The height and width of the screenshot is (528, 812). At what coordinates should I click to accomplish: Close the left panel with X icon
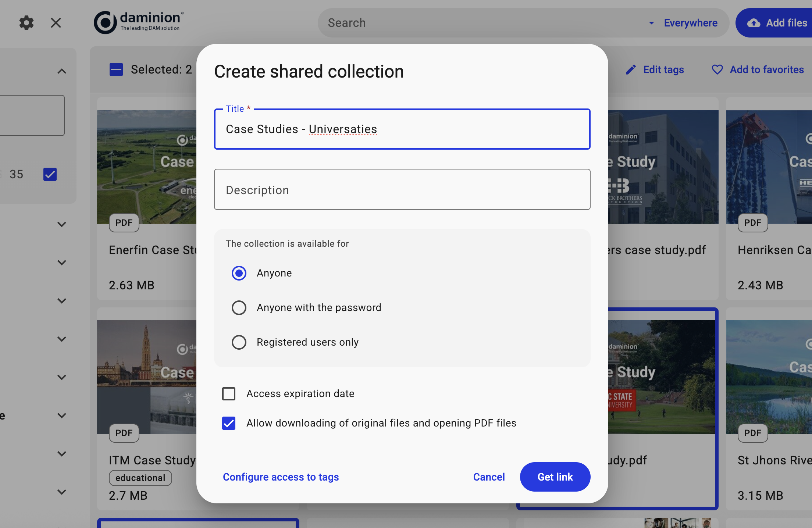56,23
